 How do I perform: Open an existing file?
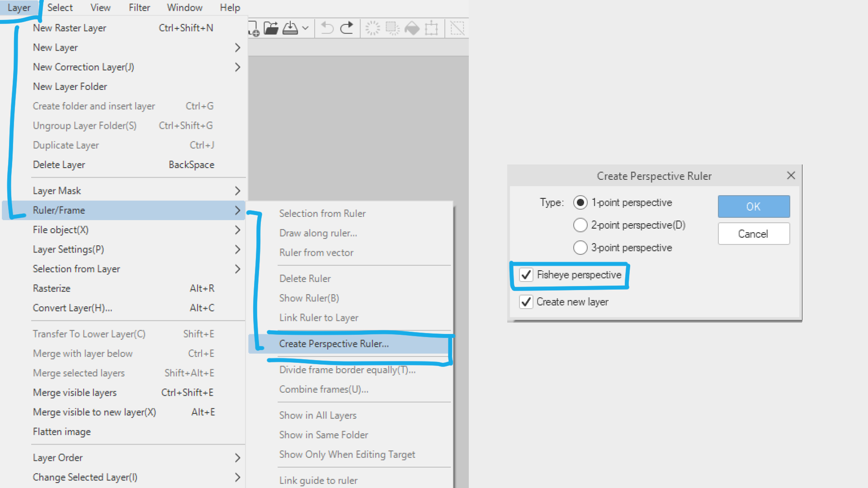coord(271,28)
